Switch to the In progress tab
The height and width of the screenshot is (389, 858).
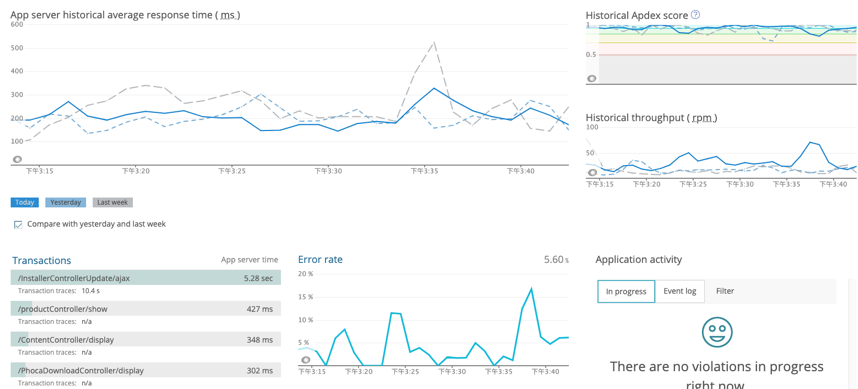pyautogui.click(x=626, y=292)
